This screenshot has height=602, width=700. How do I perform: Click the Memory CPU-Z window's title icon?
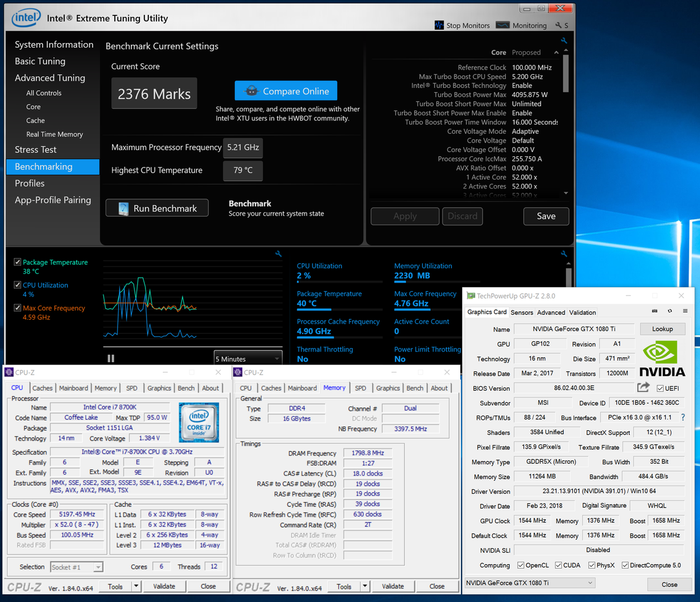click(238, 372)
